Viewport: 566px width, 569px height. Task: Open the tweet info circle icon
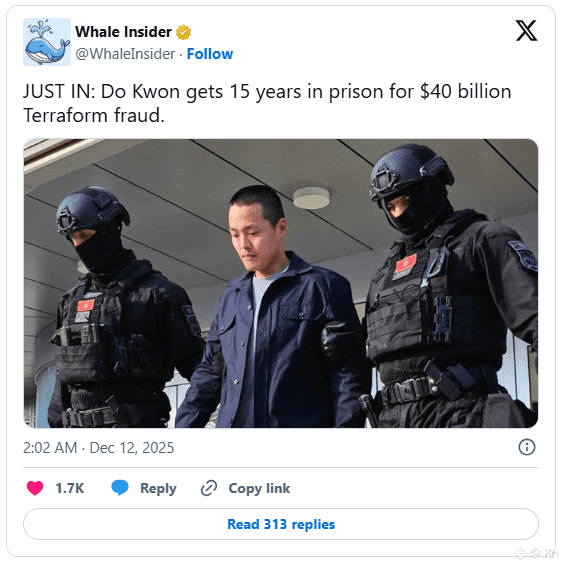[x=527, y=447]
